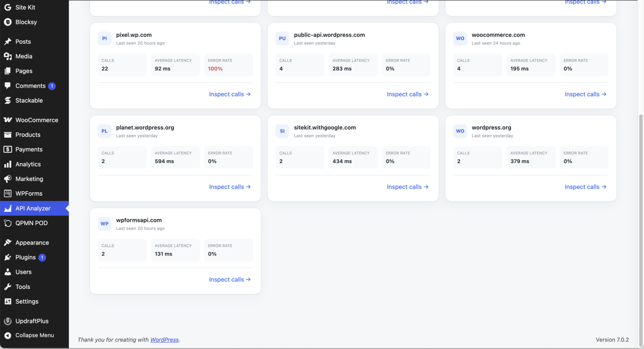Image resolution: width=644 pixels, height=349 pixels.
Task: Click the wordpress.org host title
Action: coord(491,128)
